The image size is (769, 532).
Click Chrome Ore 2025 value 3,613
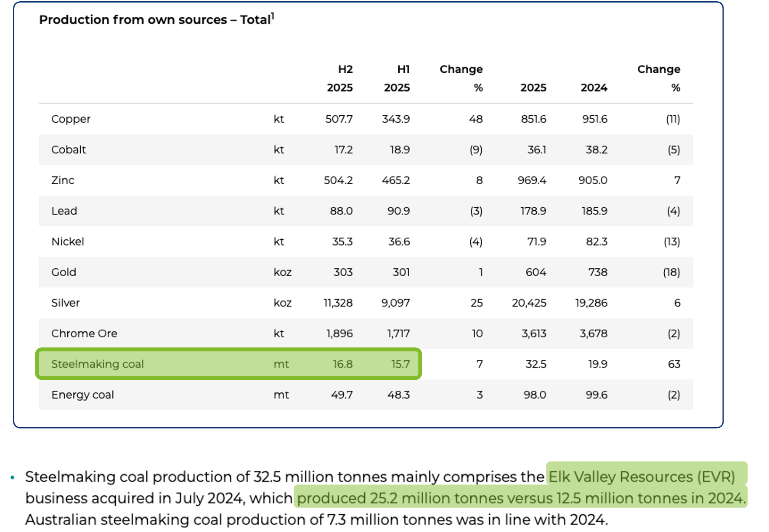[x=534, y=334]
